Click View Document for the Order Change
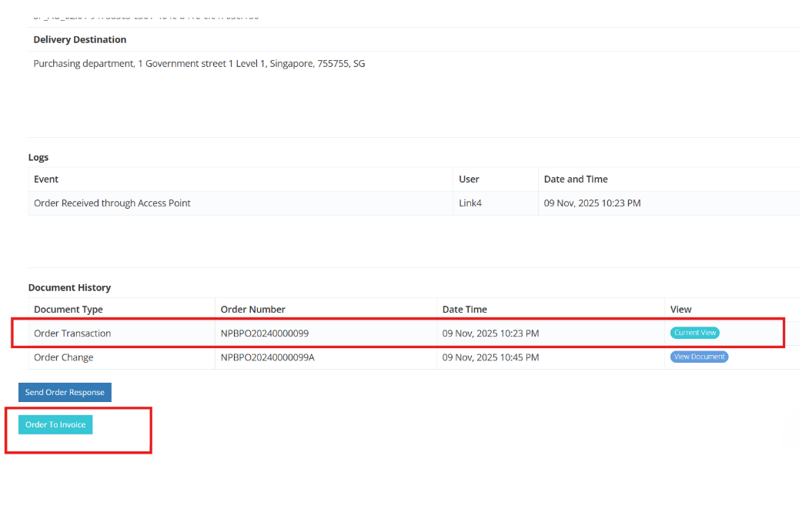This screenshot has width=812, height=506. pyautogui.click(x=699, y=357)
